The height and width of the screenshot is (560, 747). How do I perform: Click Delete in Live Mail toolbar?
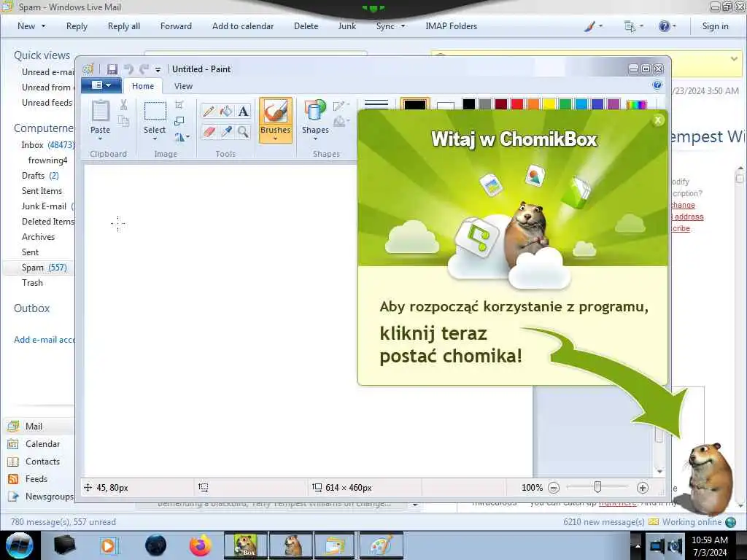pos(306,26)
